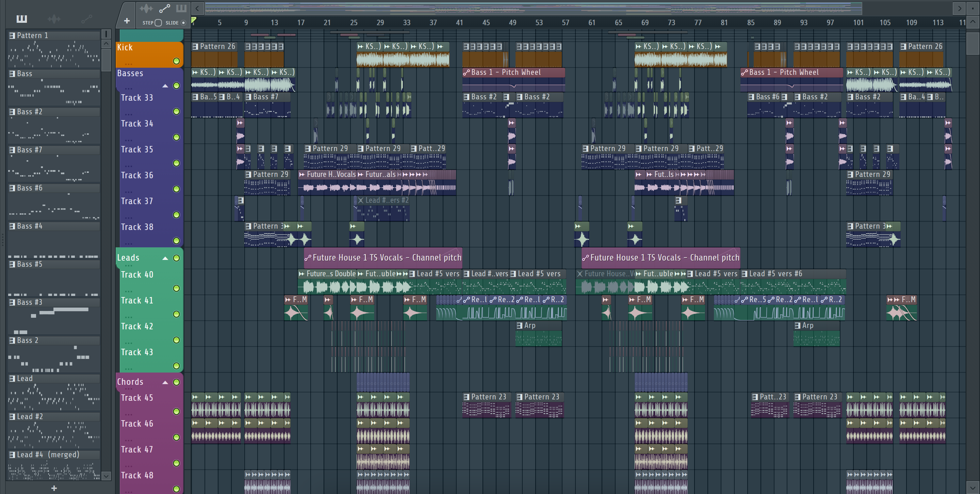The width and height of the screenshot is (980, 494).
Task: Collapse the Chords track group
Action: click(x=165, y=382)
